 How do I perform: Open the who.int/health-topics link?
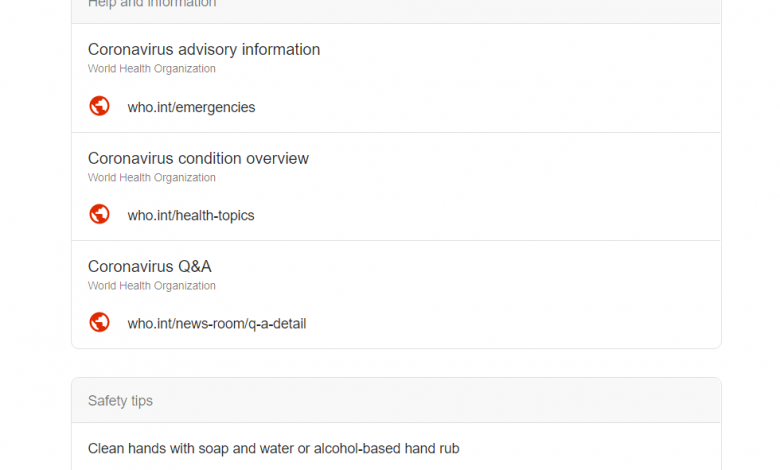(x=191, y=215)
